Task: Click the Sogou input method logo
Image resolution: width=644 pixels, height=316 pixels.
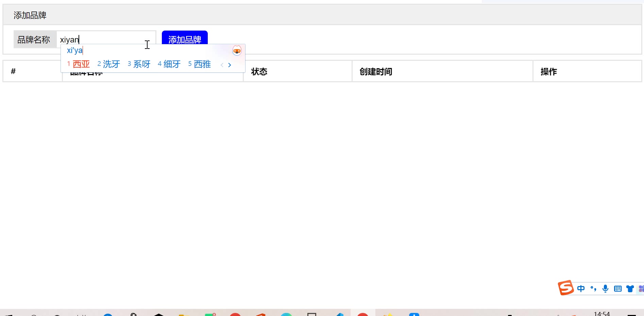Action: click(566, 288)
